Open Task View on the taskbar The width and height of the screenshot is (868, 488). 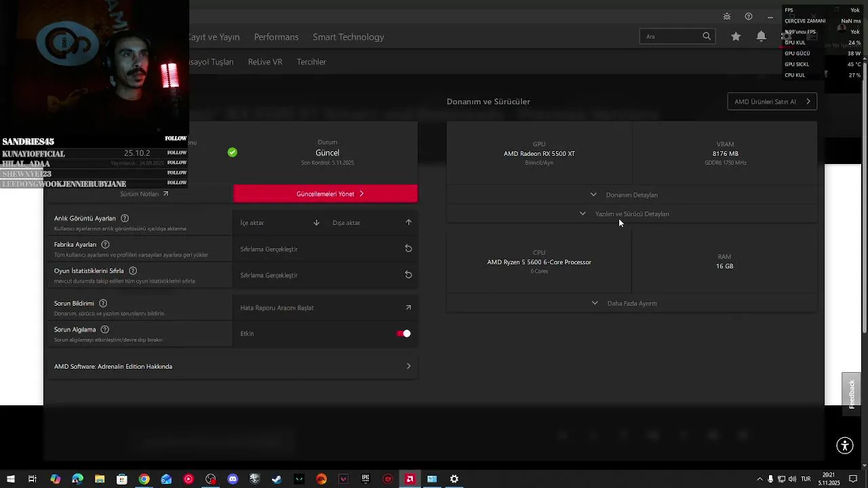tap(32, 479)
